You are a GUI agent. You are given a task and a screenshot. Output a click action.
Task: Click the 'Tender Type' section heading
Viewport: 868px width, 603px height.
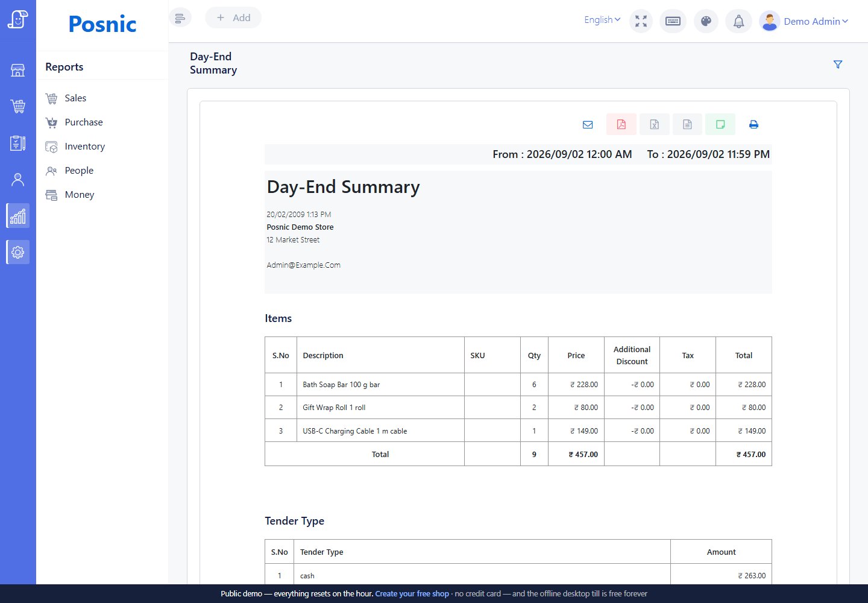point(295,521)
